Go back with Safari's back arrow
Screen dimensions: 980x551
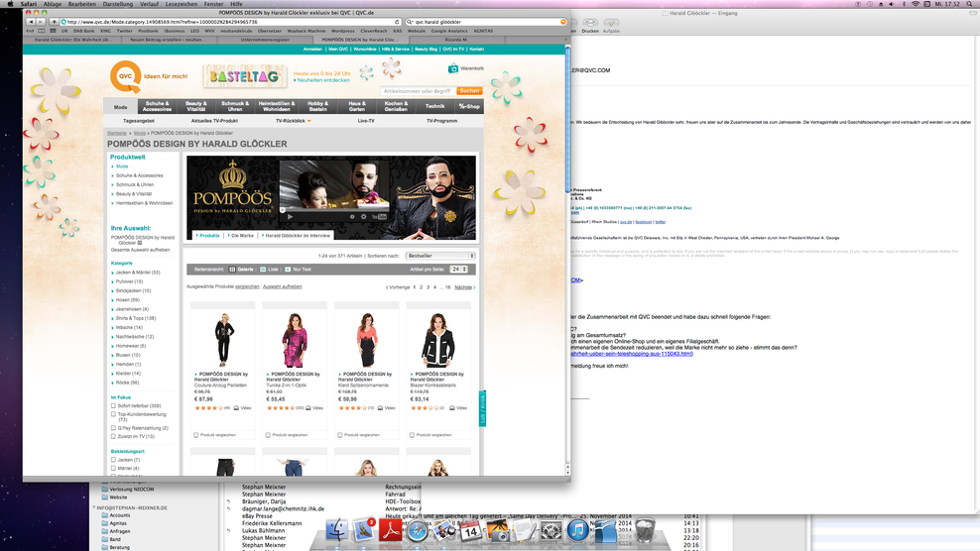[31, 22]
